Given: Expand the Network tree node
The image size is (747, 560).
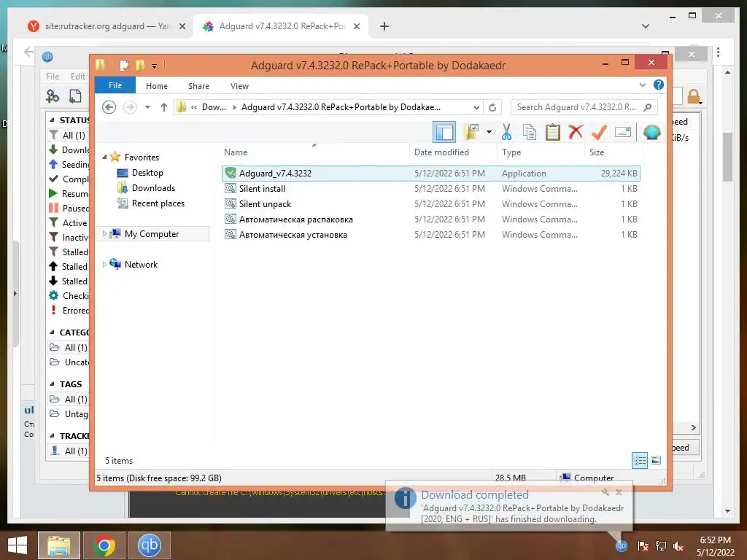Looking at the screenshot, I should 104,264.
